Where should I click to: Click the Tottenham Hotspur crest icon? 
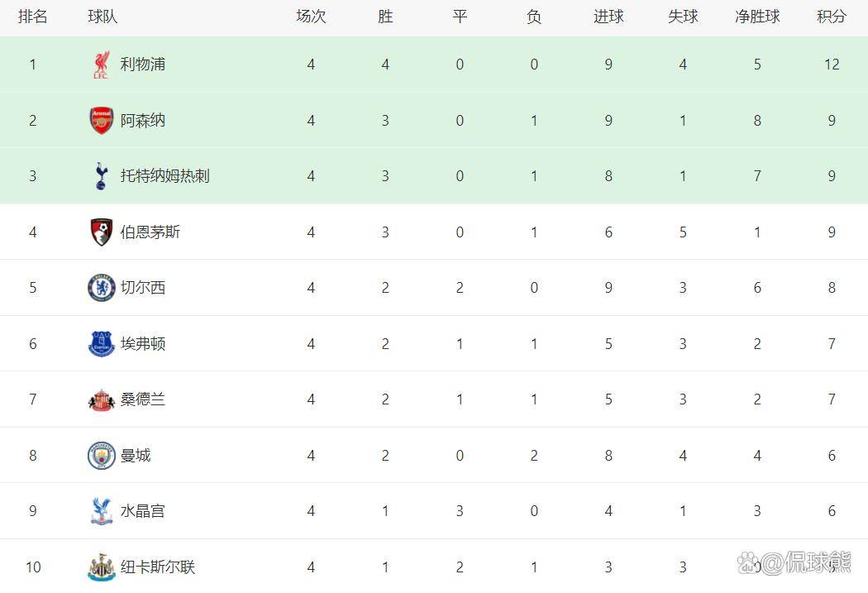pos(101,176)
